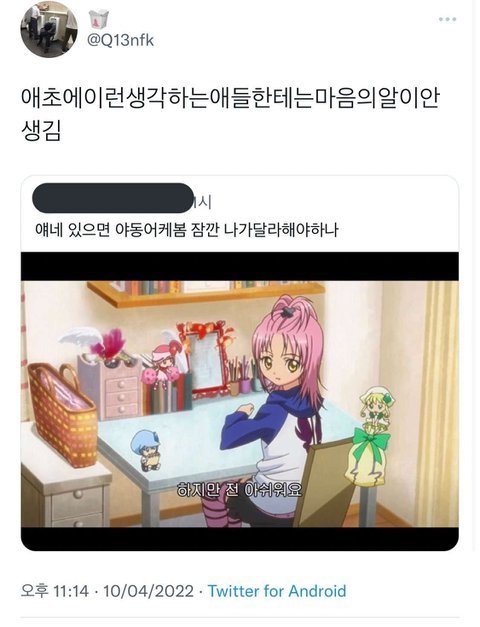
Task: Click the Twitter for Android source link
Action: tap(277, 591)
